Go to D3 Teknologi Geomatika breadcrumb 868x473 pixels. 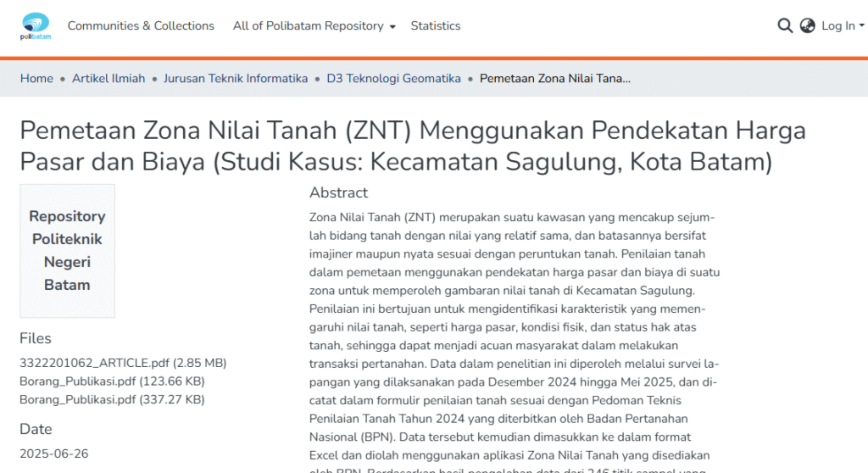[x=393, y=79]
